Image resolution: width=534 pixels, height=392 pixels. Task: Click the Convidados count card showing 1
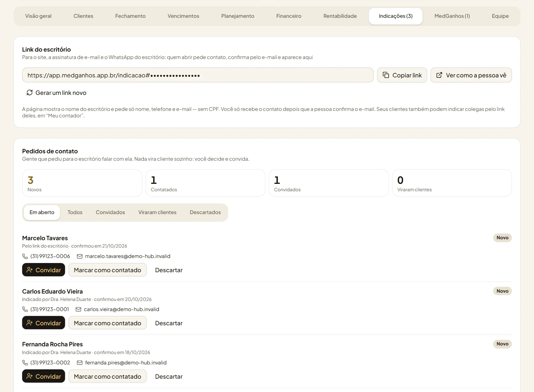pyautogui.click(x=329, y=183)
